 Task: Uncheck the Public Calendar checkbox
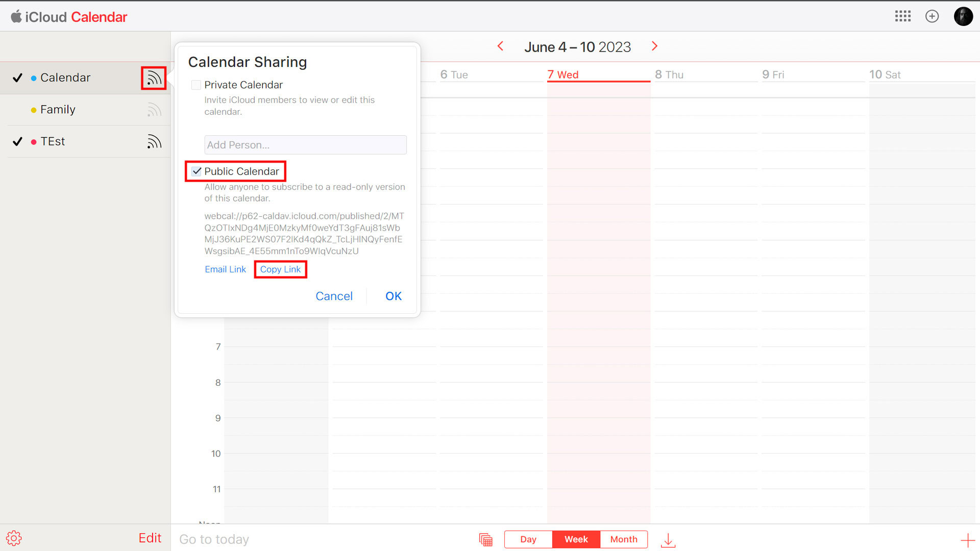tap(197, 171)
